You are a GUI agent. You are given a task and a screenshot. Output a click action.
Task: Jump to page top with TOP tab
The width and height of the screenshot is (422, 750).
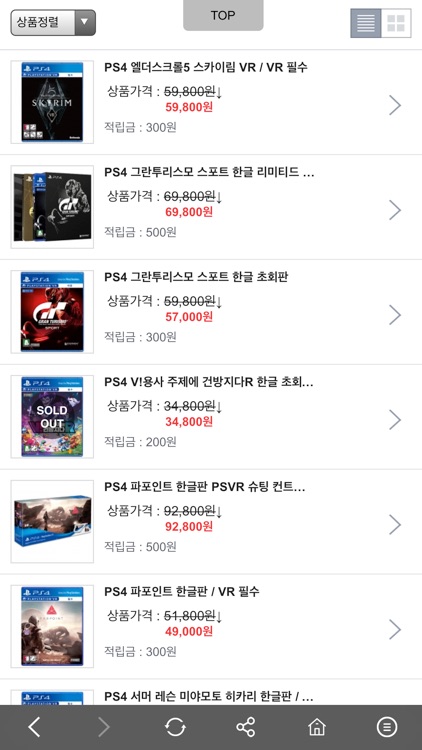tap(223, 15)
